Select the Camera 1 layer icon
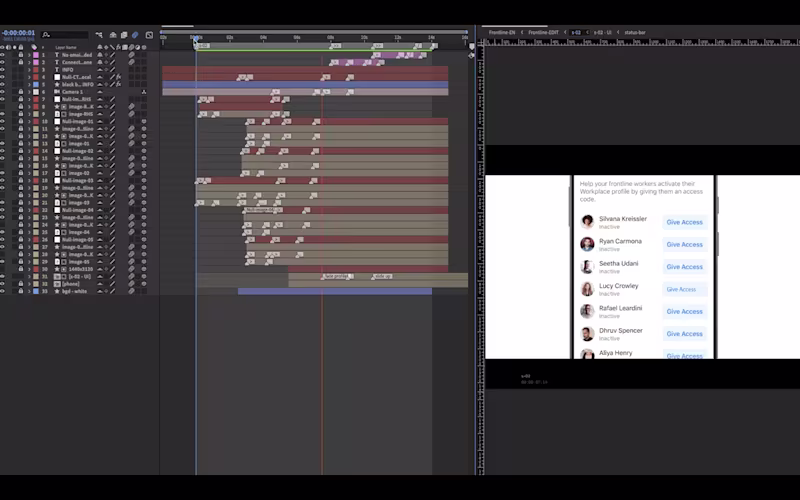 point(57,92)
